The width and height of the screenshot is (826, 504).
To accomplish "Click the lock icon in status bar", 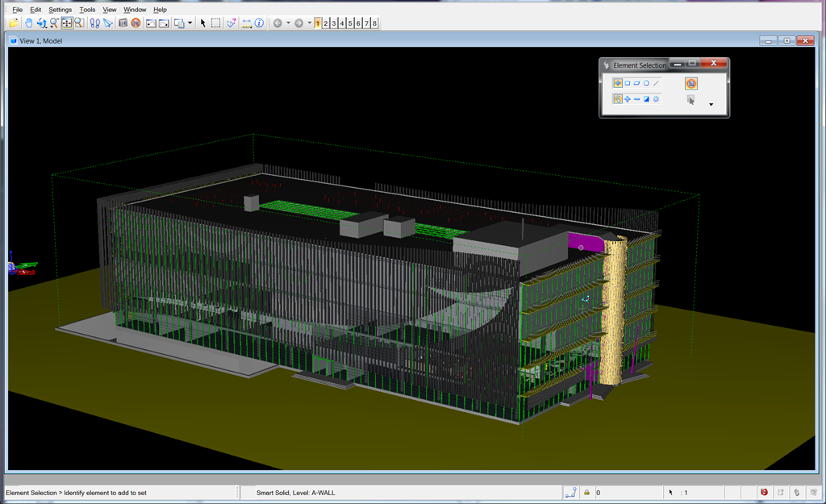I will (586, 492).
